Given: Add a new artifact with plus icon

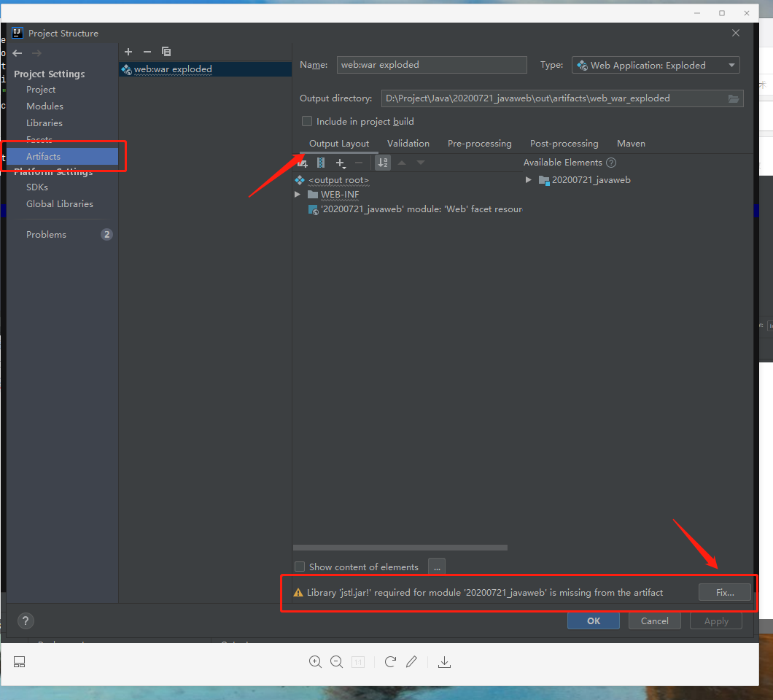Looking at the screenshot, I should coord(128,52).
